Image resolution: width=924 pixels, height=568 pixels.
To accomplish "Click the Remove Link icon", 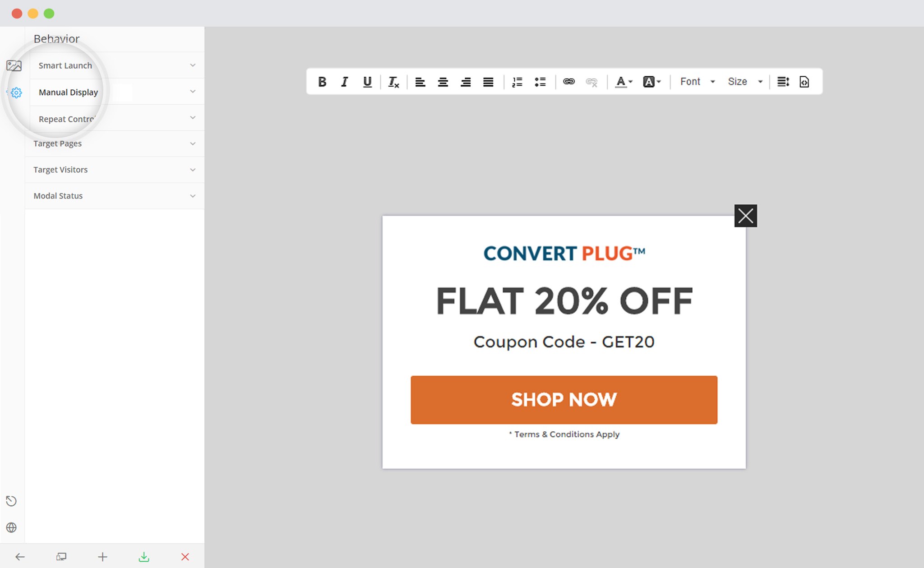I will (x=592, y=82).
